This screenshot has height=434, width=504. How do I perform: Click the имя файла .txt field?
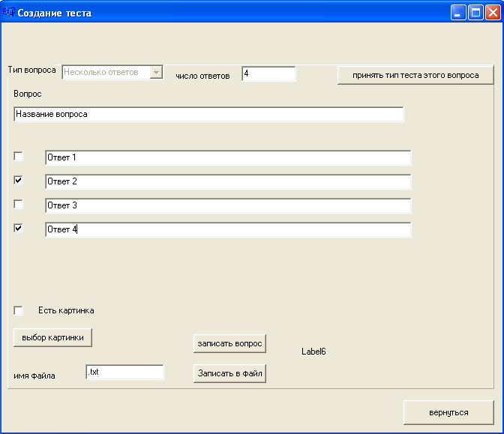124,372
